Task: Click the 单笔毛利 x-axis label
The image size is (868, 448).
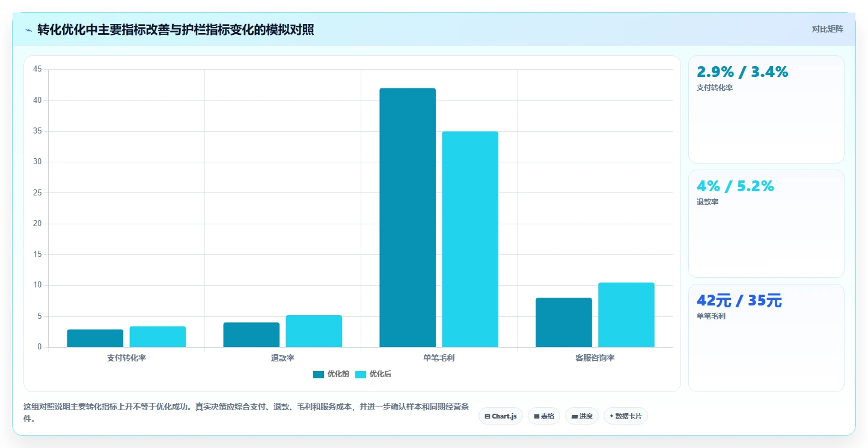Action: [x=439, y=358]
